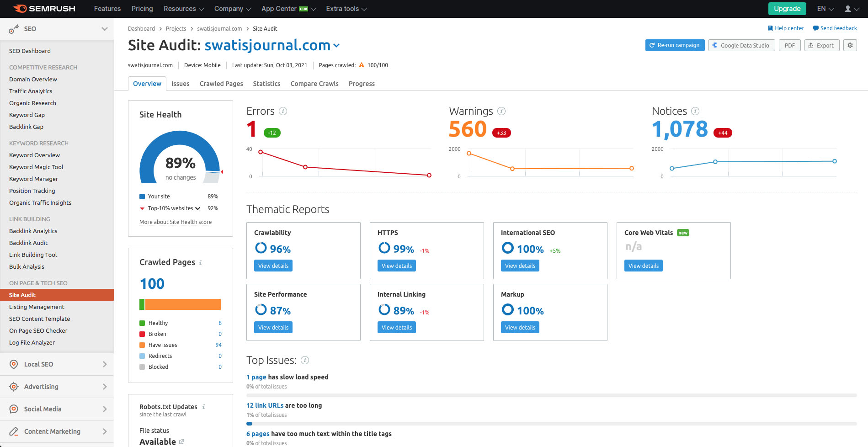Switch to the Crawled Pages tab
Screen dimensions: 868x447
point(221,84)
